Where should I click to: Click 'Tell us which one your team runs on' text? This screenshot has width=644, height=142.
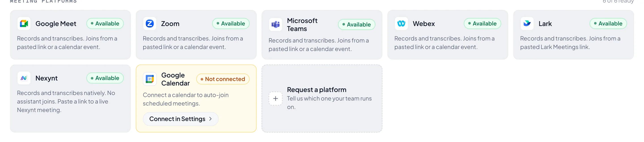pos(329,103)
